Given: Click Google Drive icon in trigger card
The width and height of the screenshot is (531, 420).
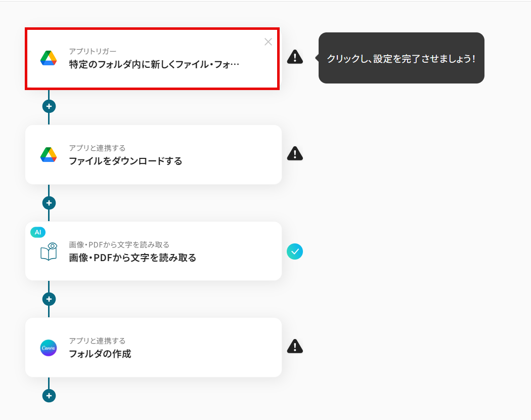Looking at the screenshot, I should (x=49, y=58).
